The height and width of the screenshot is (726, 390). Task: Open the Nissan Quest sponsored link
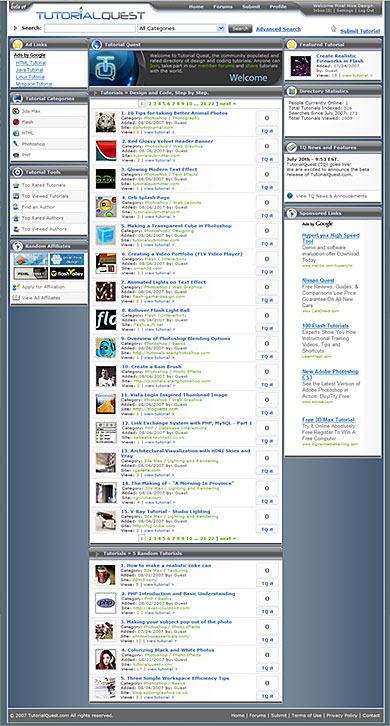coord(318,281)
